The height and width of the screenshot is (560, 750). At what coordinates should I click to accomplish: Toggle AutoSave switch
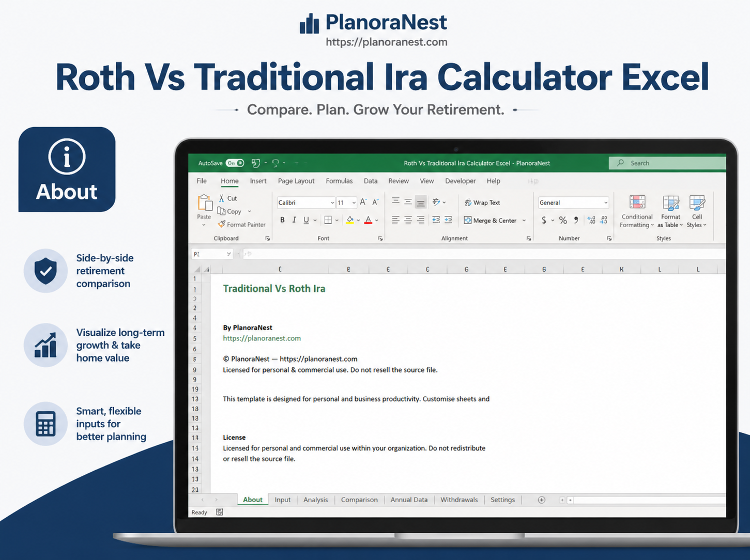tap(235, 163)
